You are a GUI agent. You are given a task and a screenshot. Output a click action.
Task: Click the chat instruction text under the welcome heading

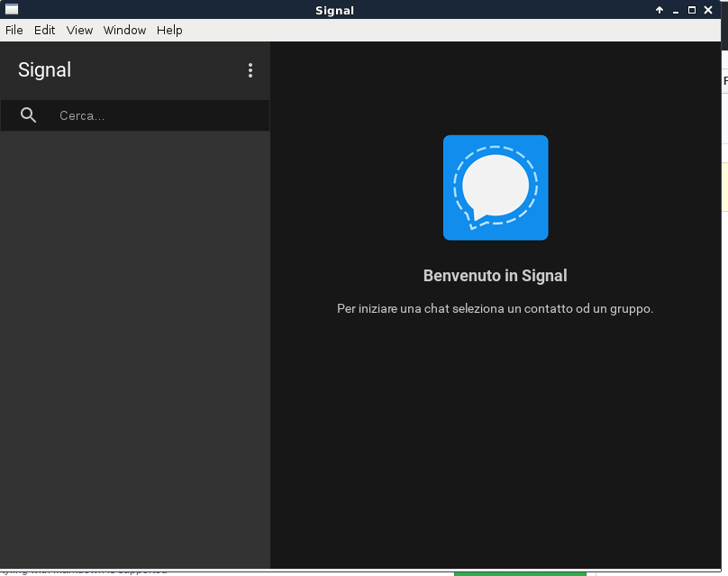[x=495, y=308]
